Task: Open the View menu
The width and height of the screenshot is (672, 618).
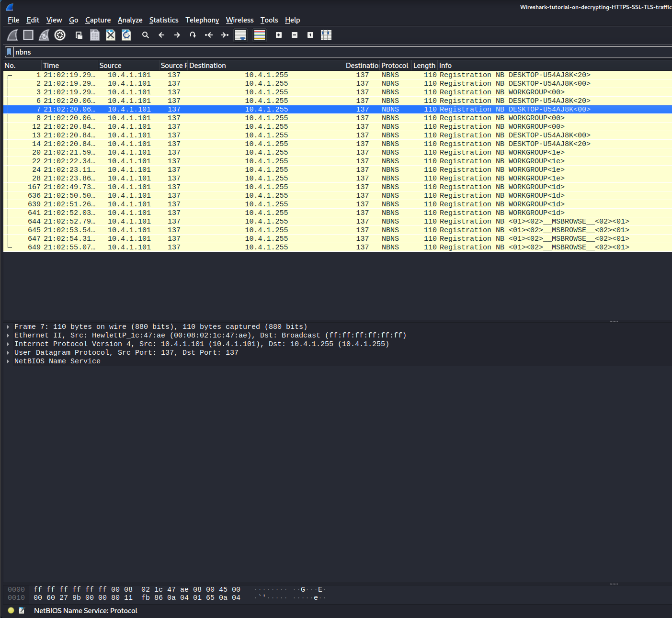Action: coord(54,20)
